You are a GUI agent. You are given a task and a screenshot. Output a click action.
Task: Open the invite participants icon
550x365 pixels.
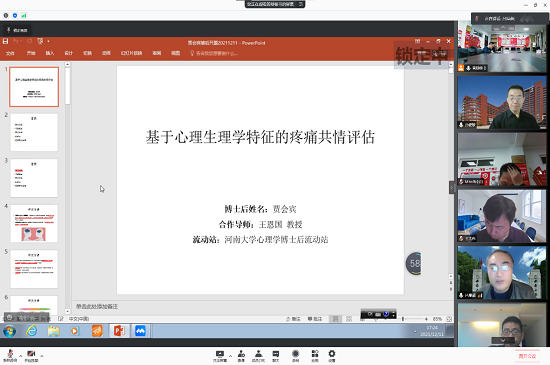[x=241, y=356]
